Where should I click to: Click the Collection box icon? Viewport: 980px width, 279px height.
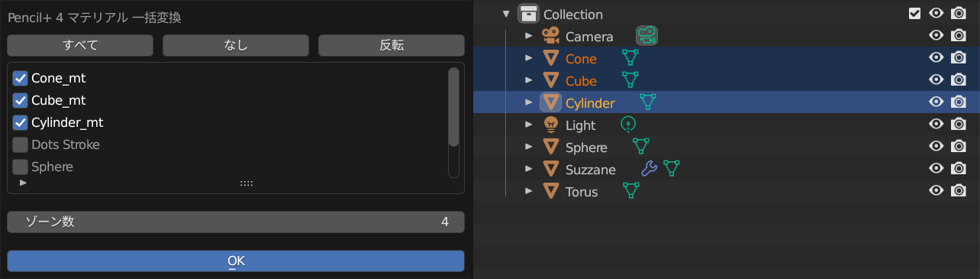(x=528, y=14)
